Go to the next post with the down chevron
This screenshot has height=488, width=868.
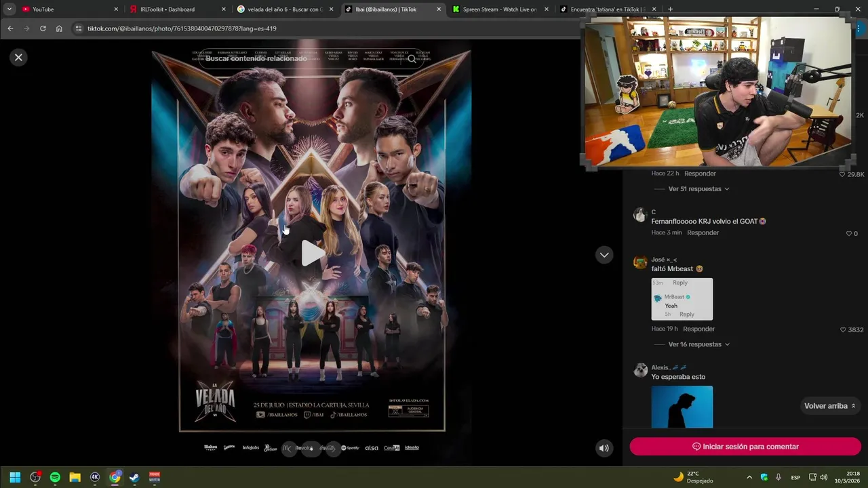click(604, 255)
